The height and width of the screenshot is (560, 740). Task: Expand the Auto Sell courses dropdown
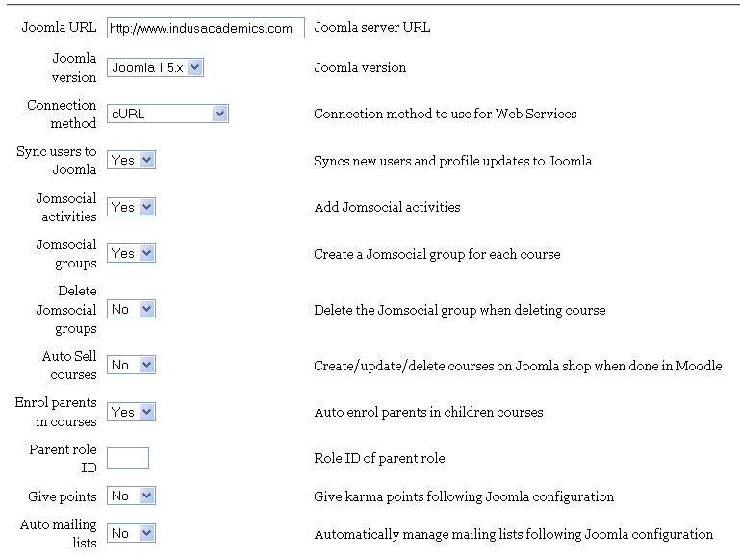point(131,365)
